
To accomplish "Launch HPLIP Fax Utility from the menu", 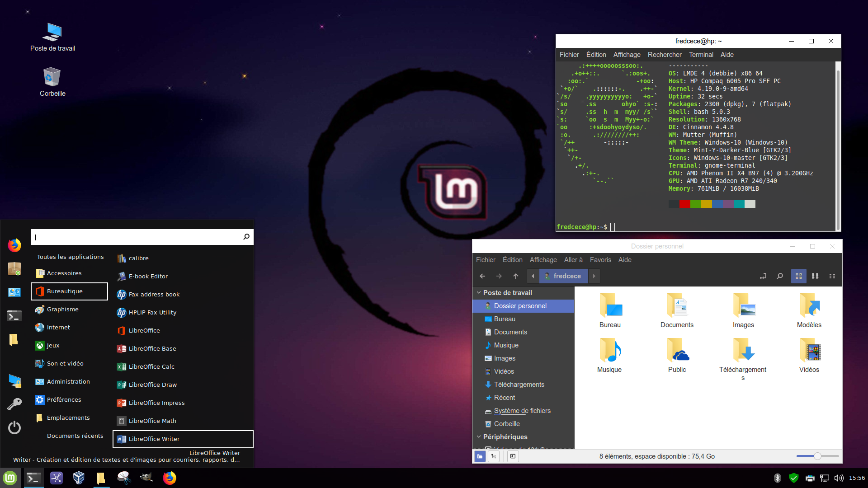I will pos(183,313).
